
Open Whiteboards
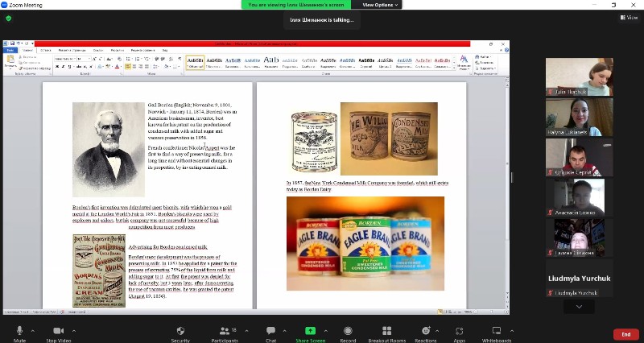[496, 331]
